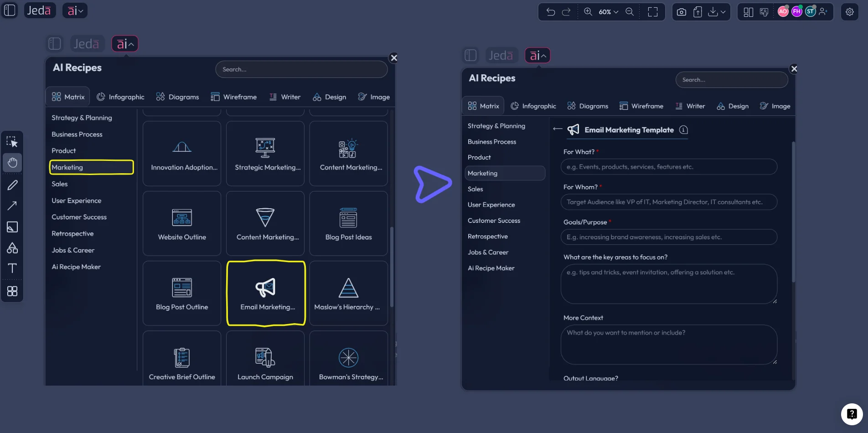Select the Text tool

(12, 268)
